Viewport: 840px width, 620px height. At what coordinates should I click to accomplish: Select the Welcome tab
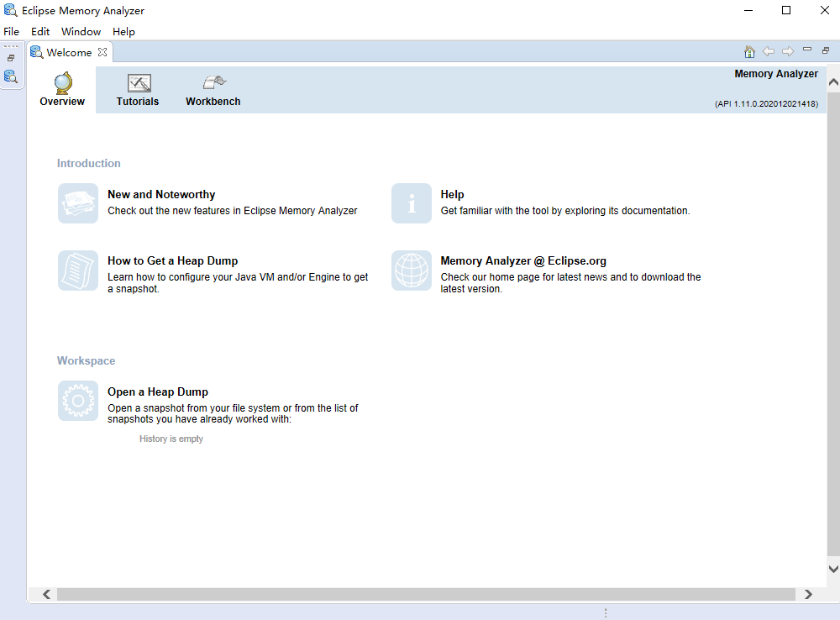(69, 53)
